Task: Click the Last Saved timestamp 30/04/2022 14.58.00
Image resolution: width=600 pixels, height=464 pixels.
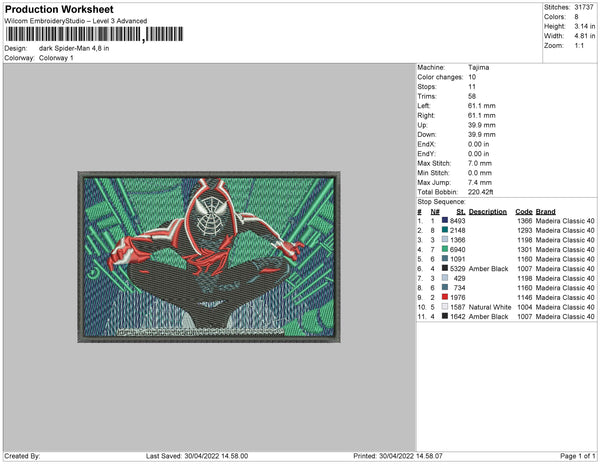Action: [x=216, y=456]
